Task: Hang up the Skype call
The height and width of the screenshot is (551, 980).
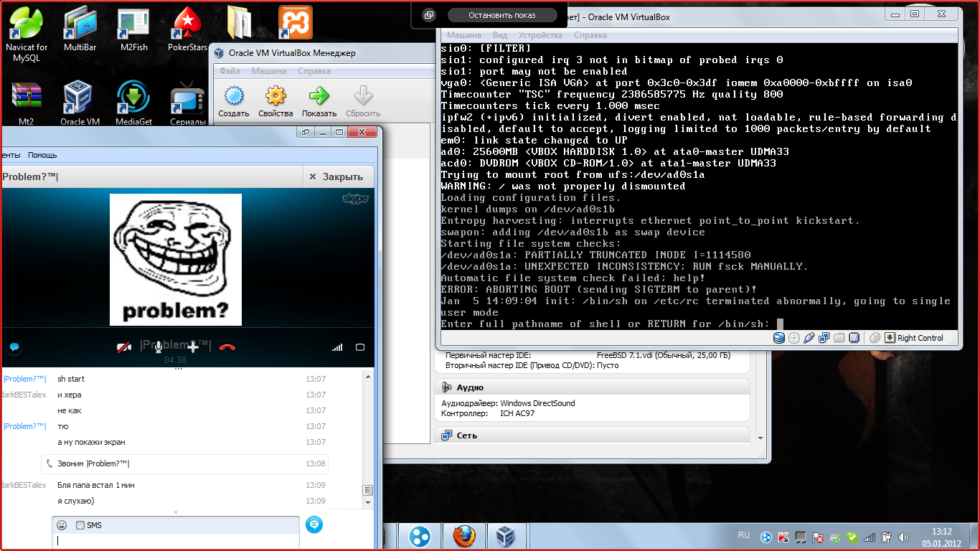Action: tap(227, 347)
